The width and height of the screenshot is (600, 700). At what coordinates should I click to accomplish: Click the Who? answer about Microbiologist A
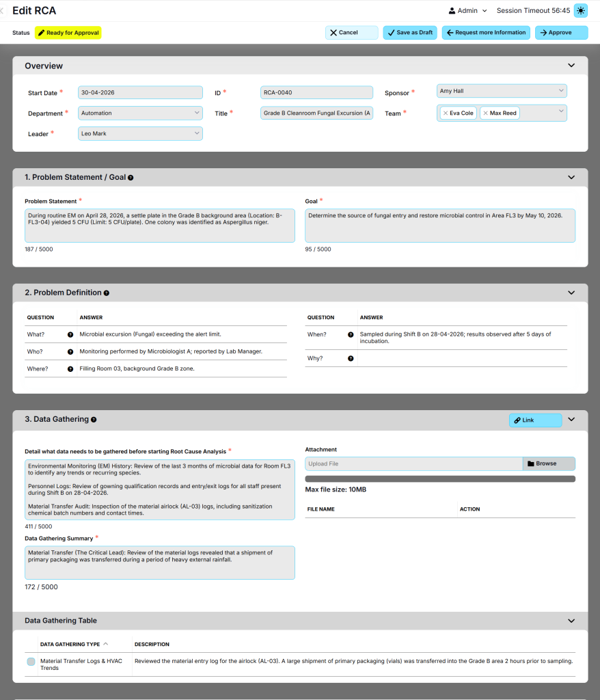[171, 352]
